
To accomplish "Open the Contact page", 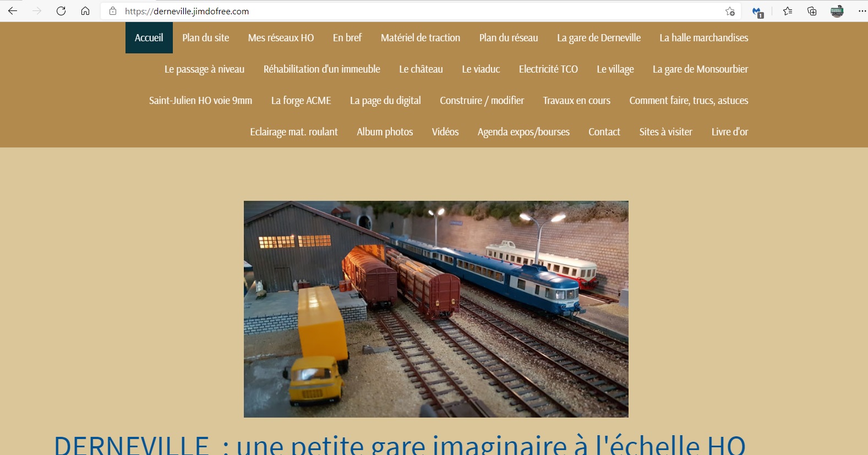I will click(x=604, y=131).
